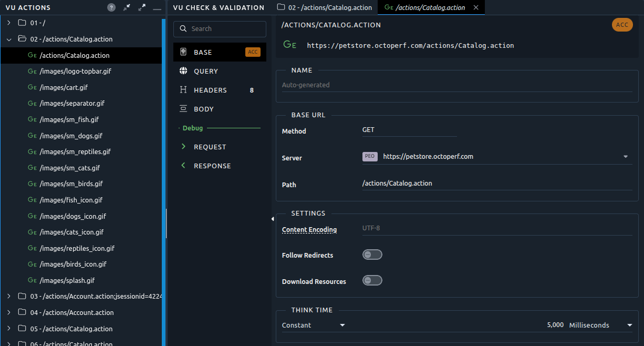Click the Path input field
This screenshot has height=346, width=644.
[497, 184]
